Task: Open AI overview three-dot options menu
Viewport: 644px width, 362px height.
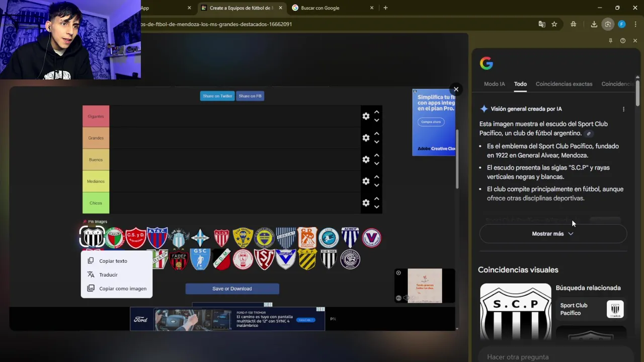Action: tap(623, 109)
